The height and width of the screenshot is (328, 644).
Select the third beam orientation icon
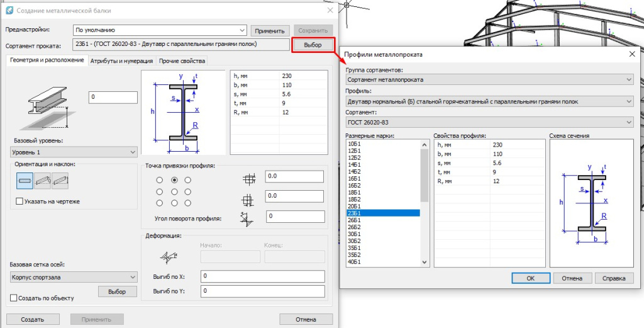coord(60,181)
